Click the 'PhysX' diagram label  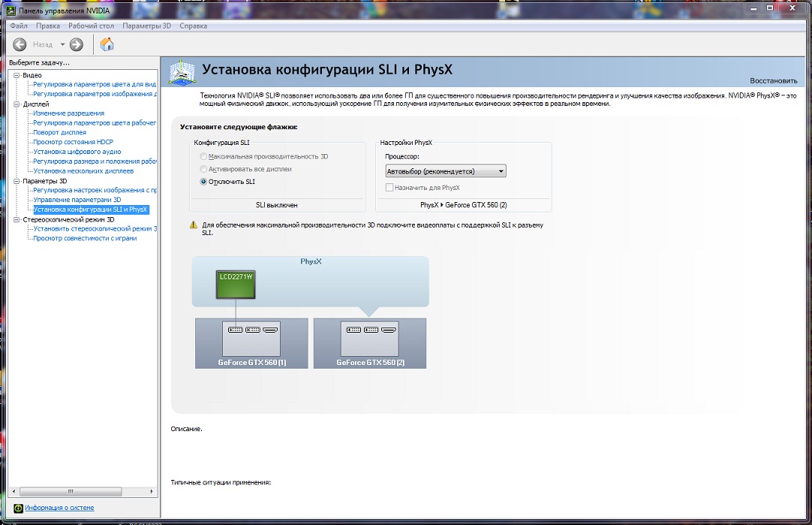tap(311, 261)
